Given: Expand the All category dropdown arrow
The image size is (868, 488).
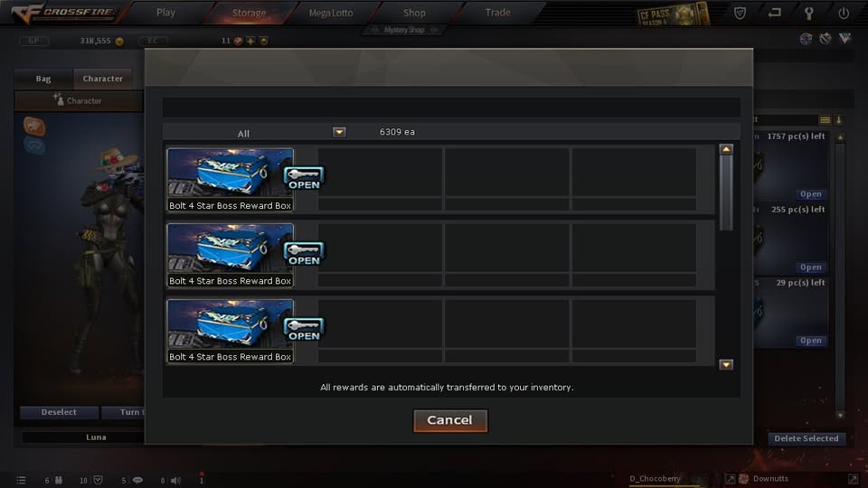Looking at the screenshot, I should tap(339, 132).
